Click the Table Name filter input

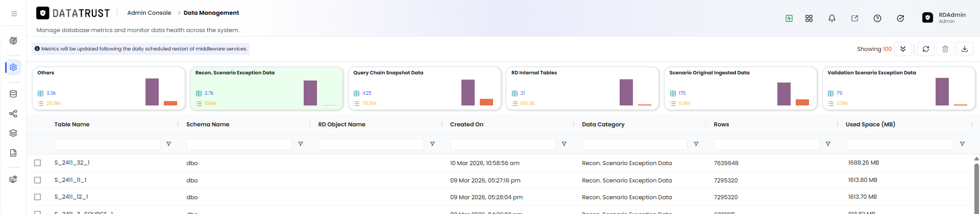tap(107, 144)
